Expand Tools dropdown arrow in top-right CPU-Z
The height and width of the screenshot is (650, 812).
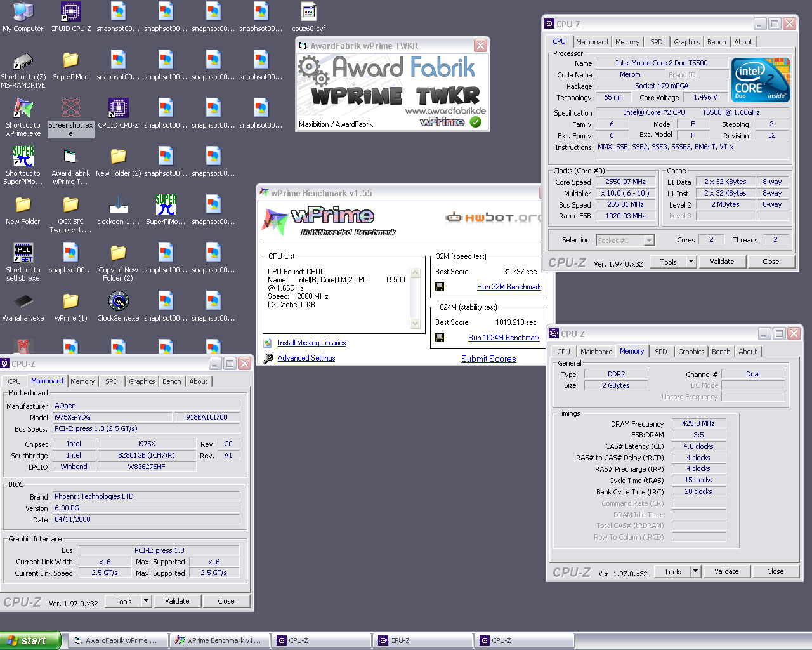(691, 262)
